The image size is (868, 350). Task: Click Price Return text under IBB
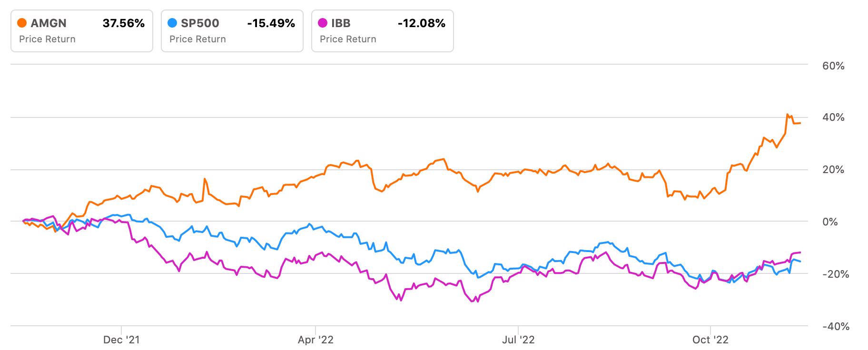tap(348, 39)
